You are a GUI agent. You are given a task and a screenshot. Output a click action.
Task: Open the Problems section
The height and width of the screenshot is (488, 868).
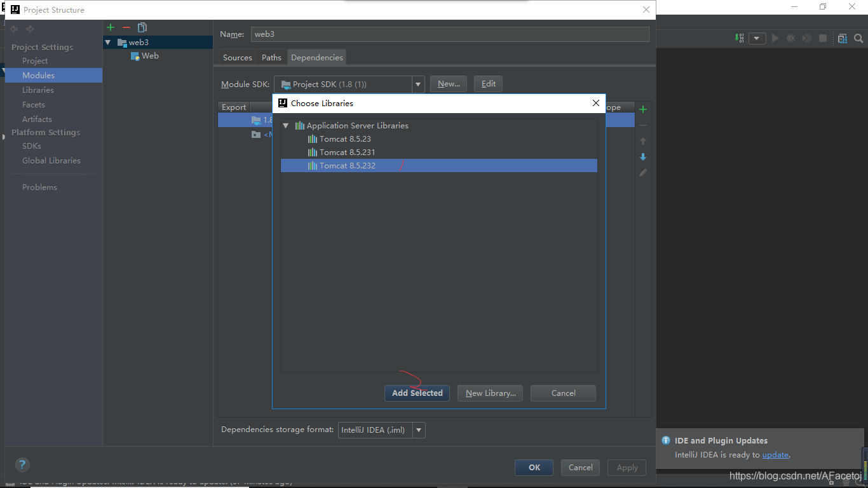(x=39, y=187)
